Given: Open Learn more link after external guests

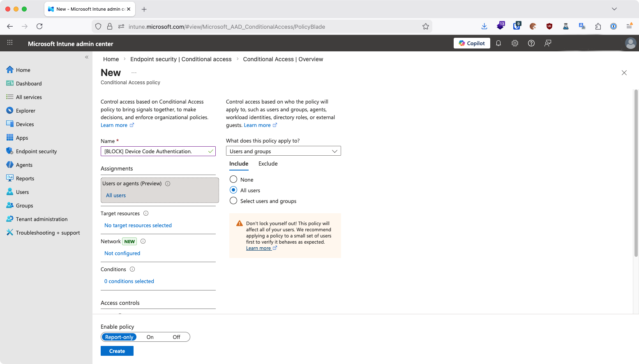Looking at the screenshot, I should click(261, 125).
